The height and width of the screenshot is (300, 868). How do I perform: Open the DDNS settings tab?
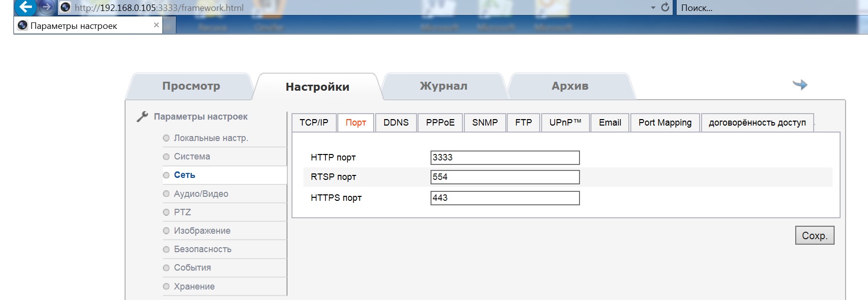point(396,123)
